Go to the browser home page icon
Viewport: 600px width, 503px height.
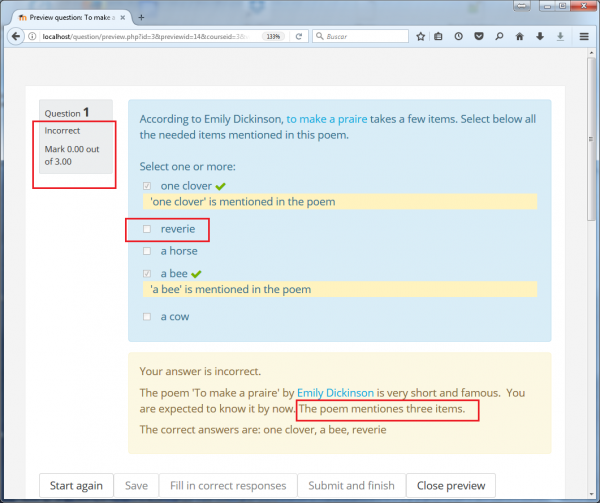(x=519, y=36)
